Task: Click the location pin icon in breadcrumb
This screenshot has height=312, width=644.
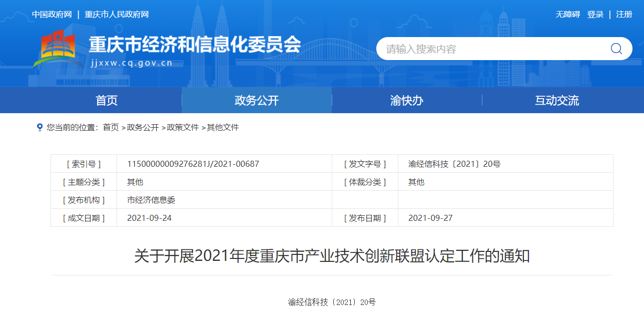Action: [x=40, y=127]
